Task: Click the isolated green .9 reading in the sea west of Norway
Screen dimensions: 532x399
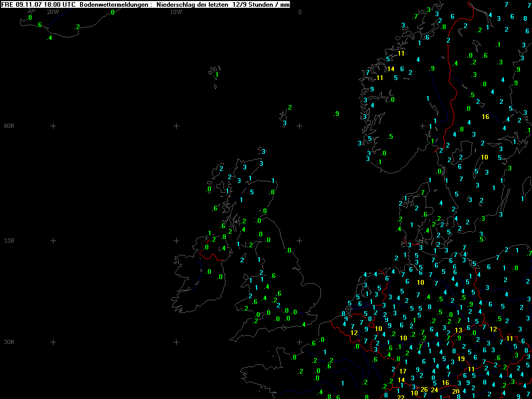Action: tap(336, 114)
